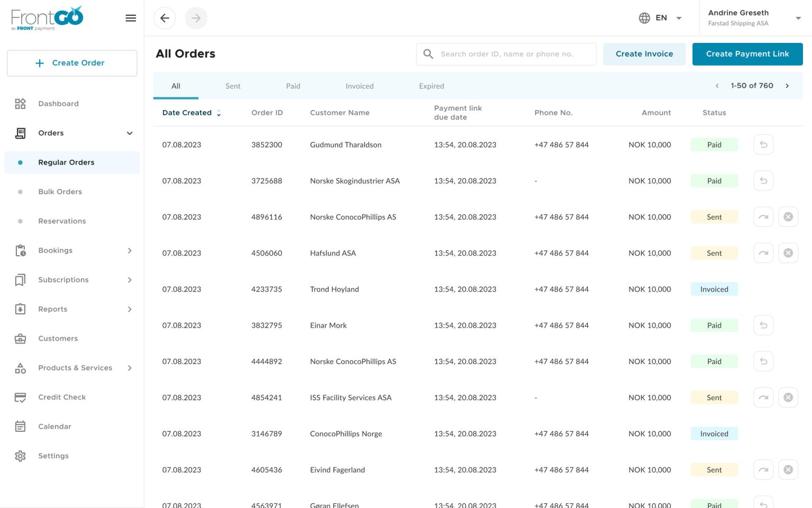The width and height of the screenshot is (812, 508).
Task: Expand the Bookings sidebar section
Action: tap(130, 250)
